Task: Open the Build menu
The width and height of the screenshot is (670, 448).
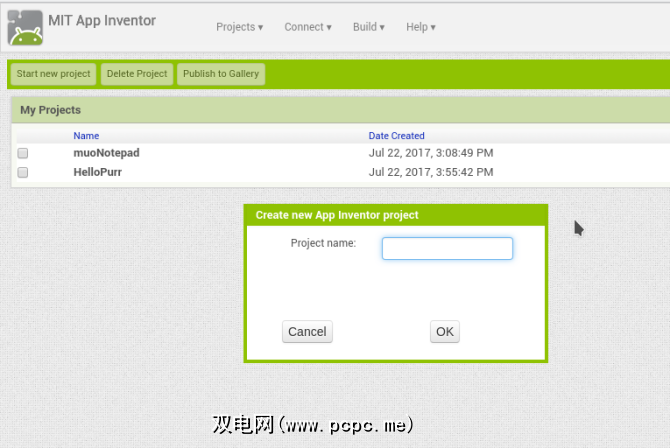Action: pyautogui.click(x=368, y=27)
